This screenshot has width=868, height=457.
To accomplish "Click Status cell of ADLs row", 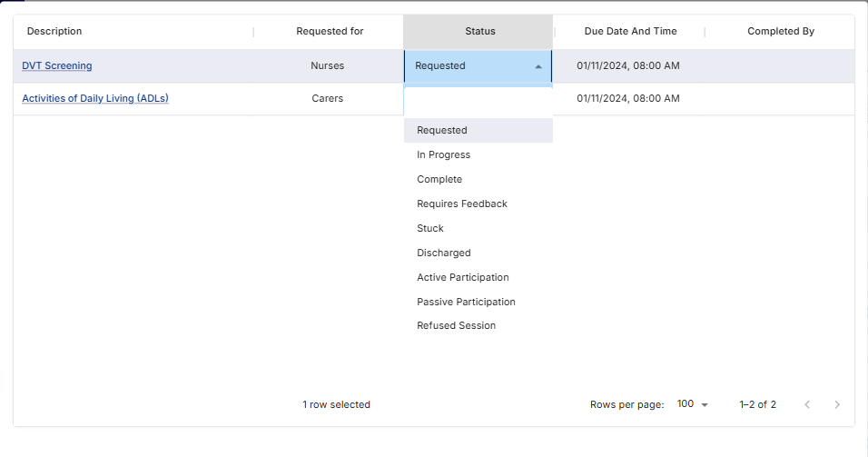I will (478, 99).
